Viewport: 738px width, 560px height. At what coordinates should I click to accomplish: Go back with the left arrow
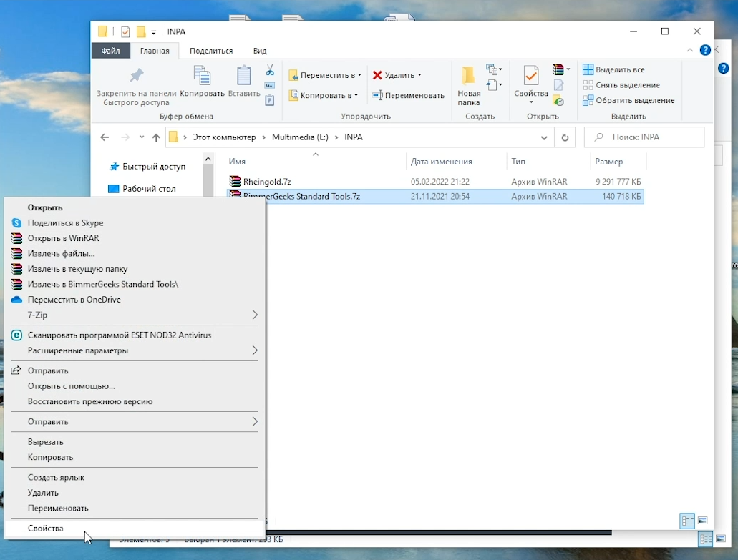[x=105, y=137]
